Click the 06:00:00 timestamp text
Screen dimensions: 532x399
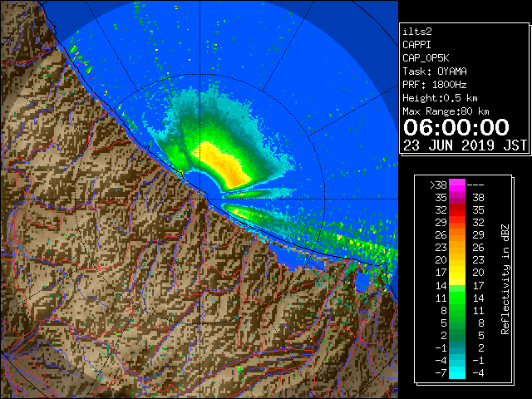click(456, 127)
